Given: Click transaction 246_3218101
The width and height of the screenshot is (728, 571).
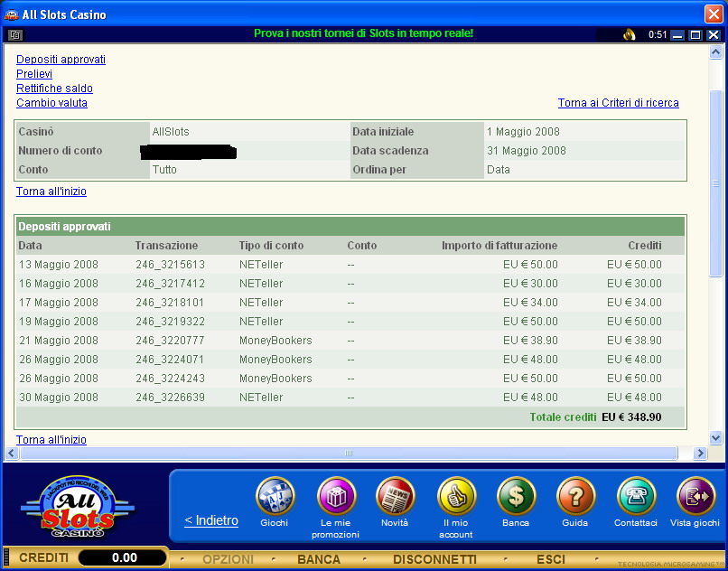Looking at the screenshot, I should point(170,303).
